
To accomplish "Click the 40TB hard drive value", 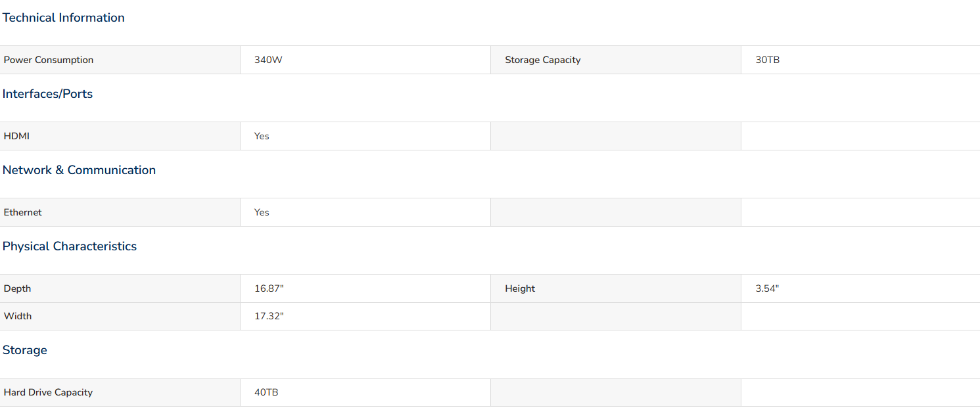I will (266, 392).
